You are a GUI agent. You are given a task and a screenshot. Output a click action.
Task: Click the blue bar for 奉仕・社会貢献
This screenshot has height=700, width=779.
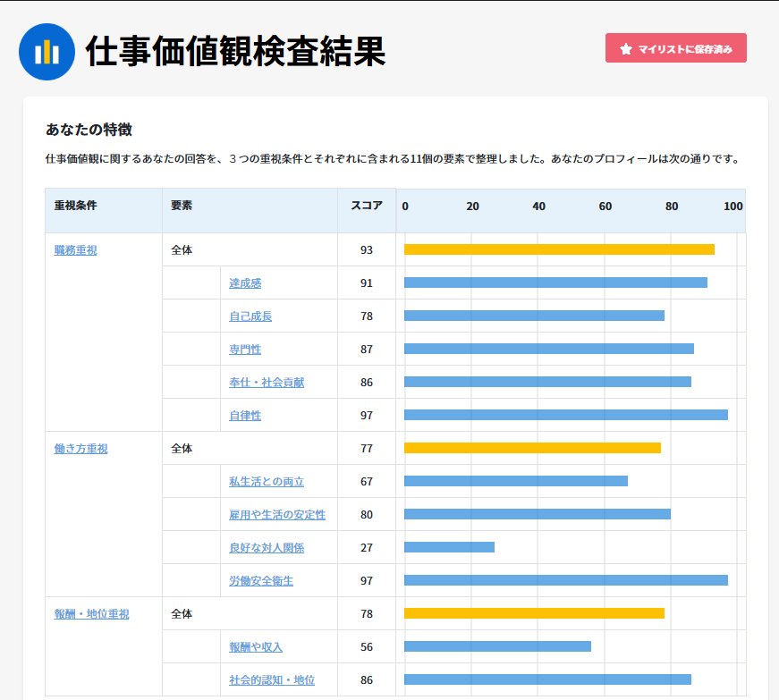[547, 382]
